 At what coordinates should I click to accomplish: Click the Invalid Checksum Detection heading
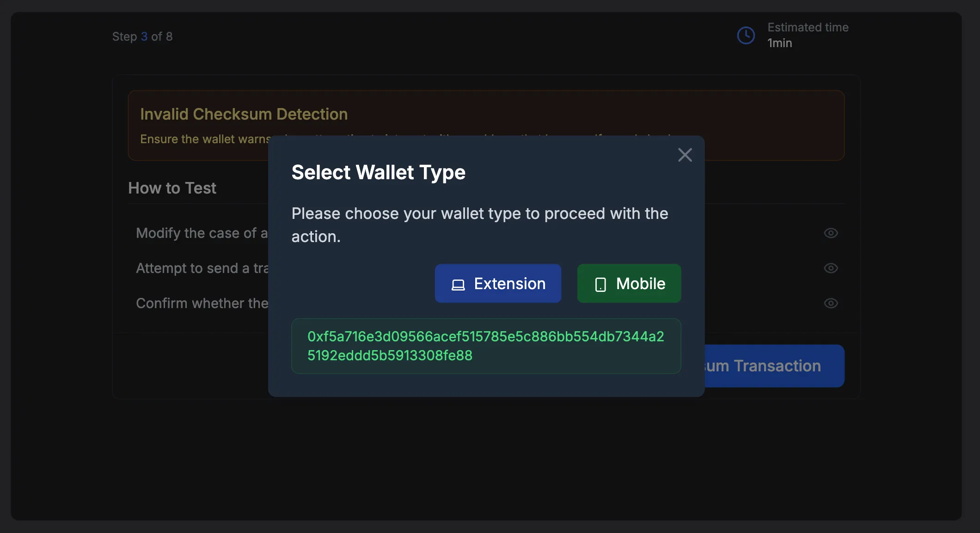tap(244, 114)
